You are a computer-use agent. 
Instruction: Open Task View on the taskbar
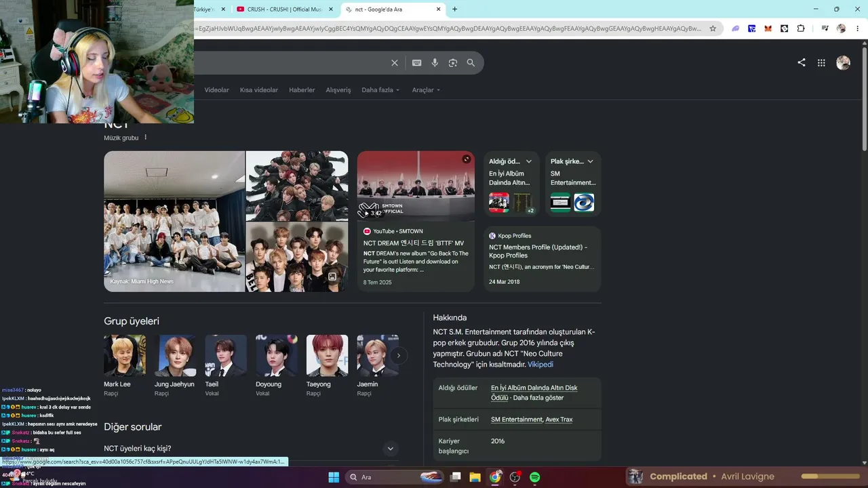coord(456,477)
